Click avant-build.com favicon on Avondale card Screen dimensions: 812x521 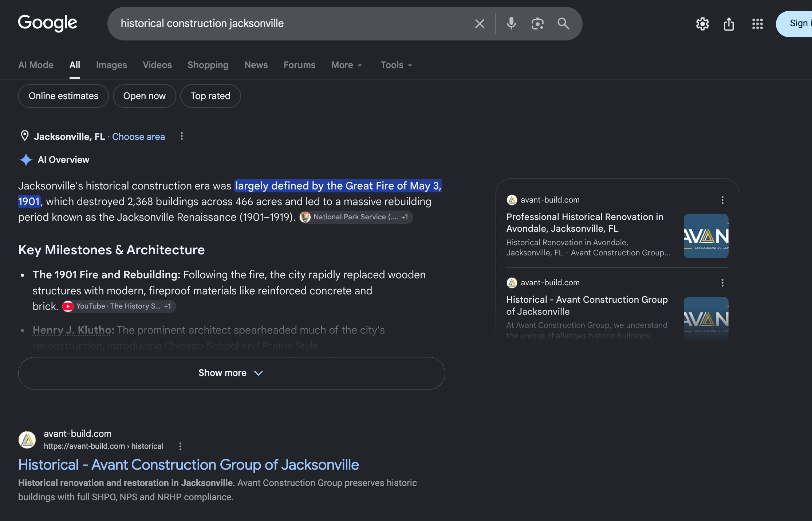coord(512,200)
